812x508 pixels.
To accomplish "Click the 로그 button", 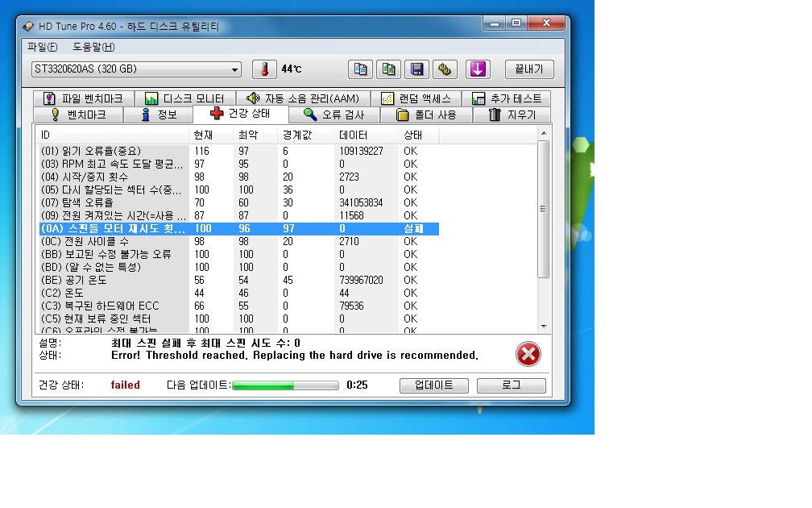I will coord(511,385).
